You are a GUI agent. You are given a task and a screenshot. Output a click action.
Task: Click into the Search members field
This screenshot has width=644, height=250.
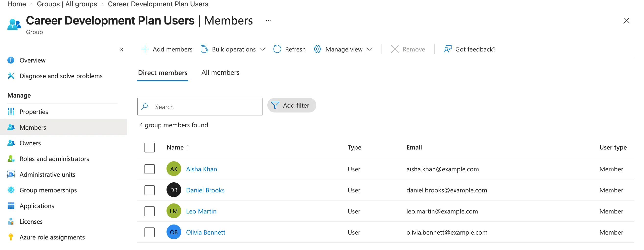tap(200, 107)
